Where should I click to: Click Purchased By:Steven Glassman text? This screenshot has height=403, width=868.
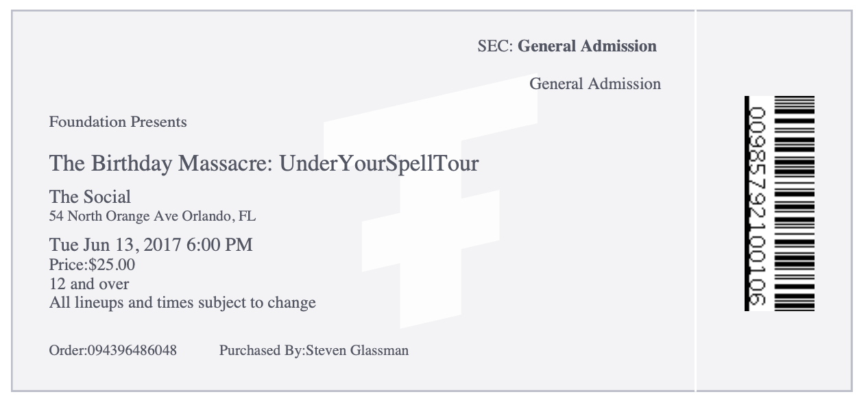(314, 351)
